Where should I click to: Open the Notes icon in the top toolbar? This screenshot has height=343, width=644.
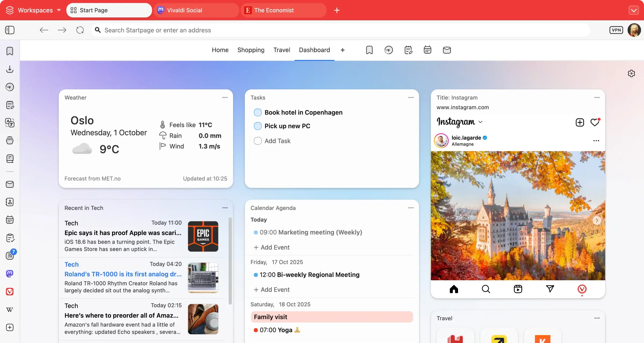408,50
